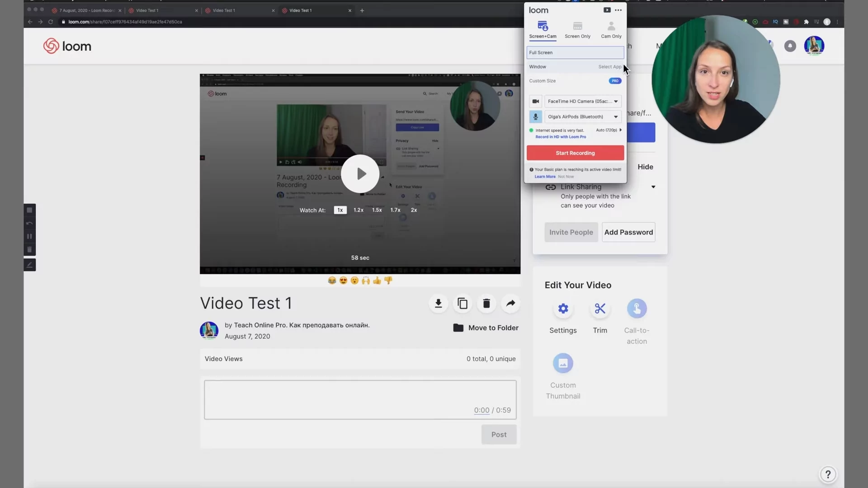React with the laughing face emoji
Image resolution: width=868 pixels, height=488 pixels.
click(x=332, y=281)
